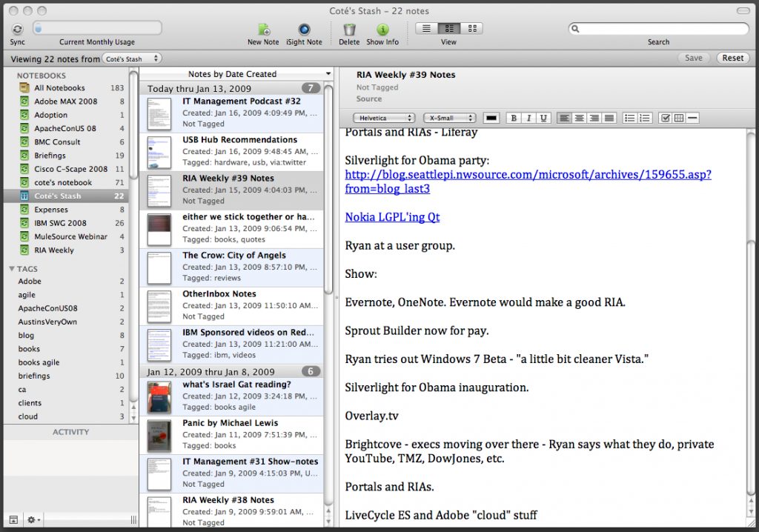Align text right
The height and width of the screenshot is (532, 759).
coord(594,118)
